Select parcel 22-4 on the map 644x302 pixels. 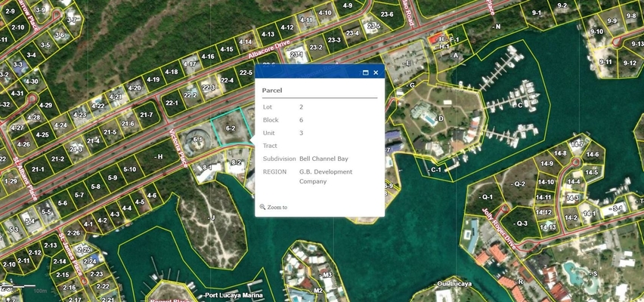(227, 80)
